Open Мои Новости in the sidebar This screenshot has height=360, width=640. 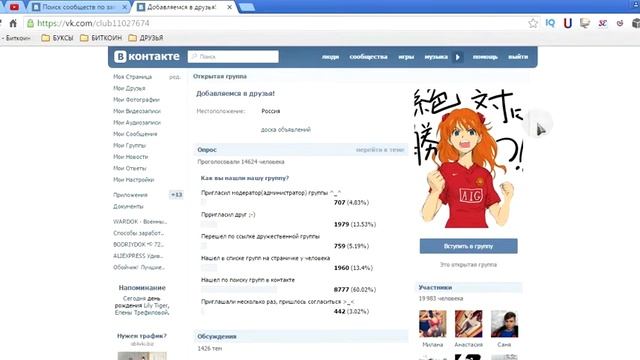[131, 157]
